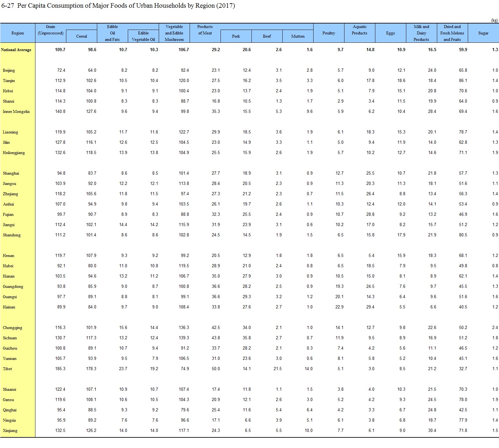This screenshot has width=499, height=448.
Task: Click the 'Cereal' column header
Action: tap(81, 36)
